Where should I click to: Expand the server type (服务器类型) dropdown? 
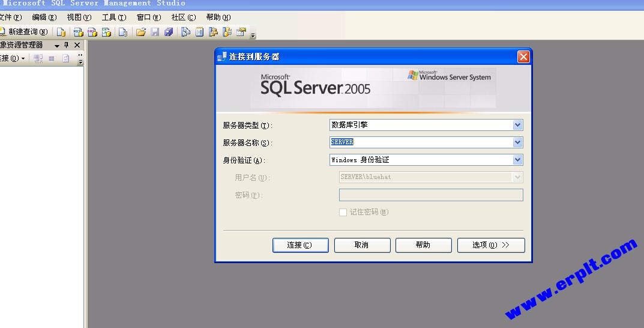[517, 125]
